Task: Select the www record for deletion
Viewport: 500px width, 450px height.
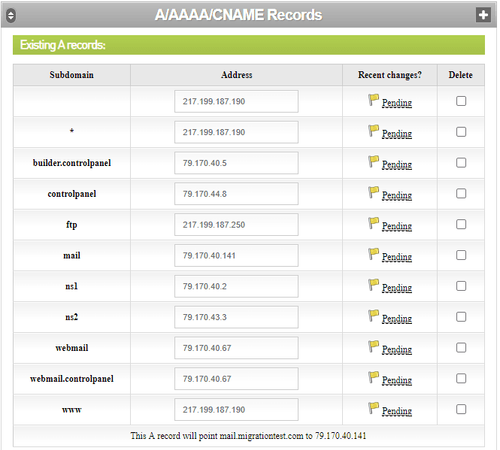Action: (x=461, y=409)
